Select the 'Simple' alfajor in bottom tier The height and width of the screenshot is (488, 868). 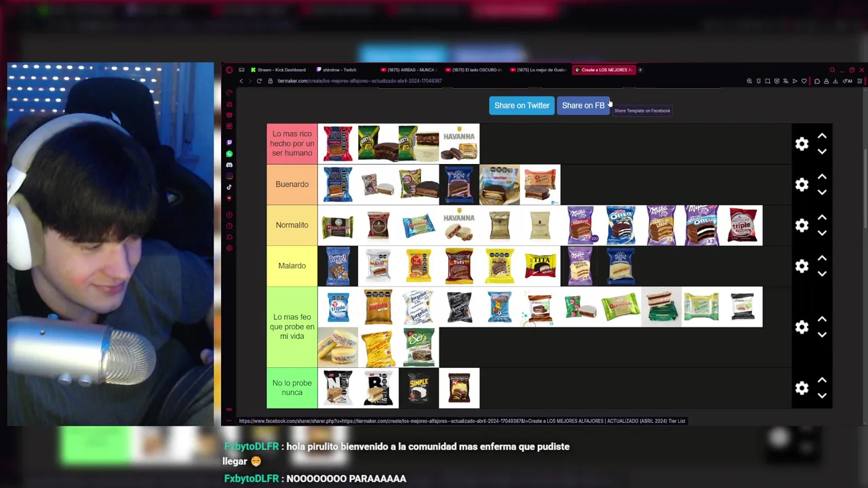419,388
